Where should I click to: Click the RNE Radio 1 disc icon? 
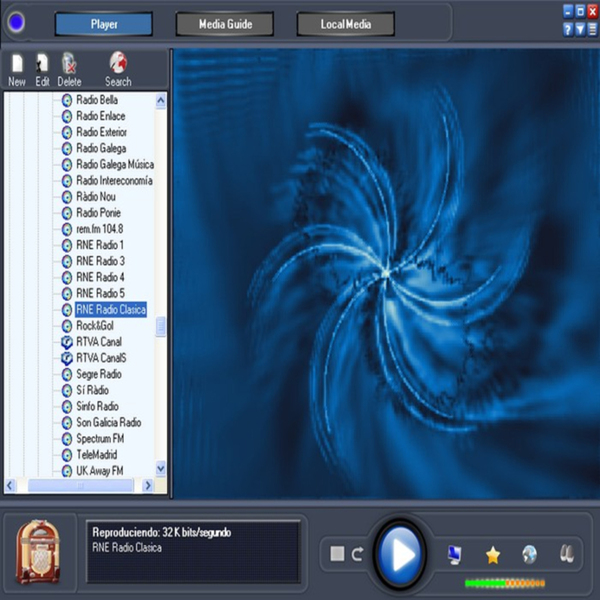point(67,245)
